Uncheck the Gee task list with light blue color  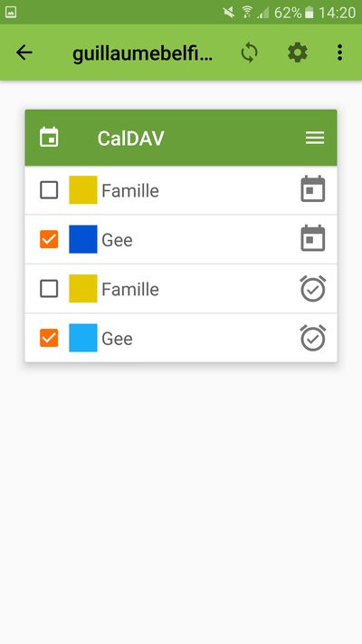(49, 338)
